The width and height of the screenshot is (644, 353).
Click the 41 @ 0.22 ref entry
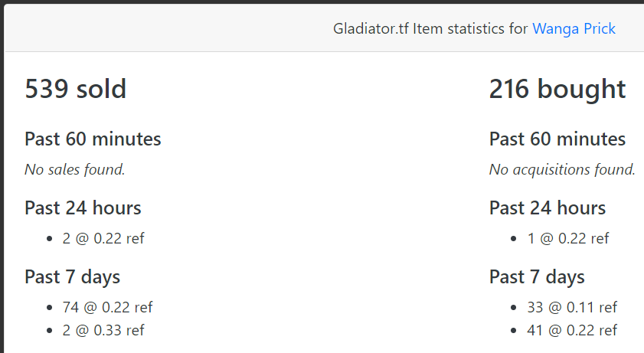coord(572,331)
